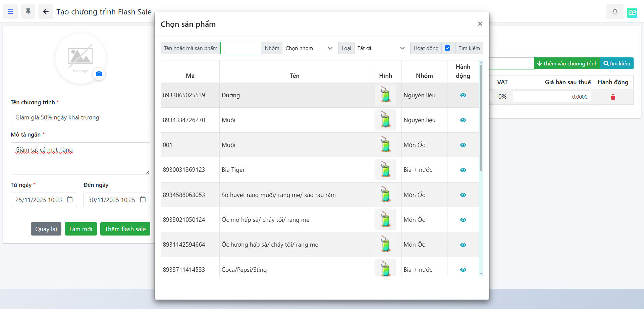Click the Thêm flash sale button
The image size is (644, 309).
pos(125,229)
